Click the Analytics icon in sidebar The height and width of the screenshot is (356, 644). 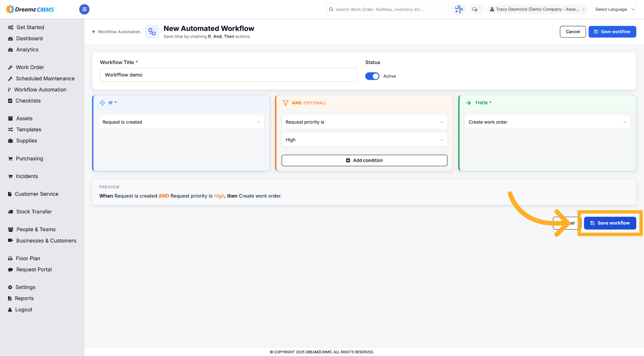point(10,50)
